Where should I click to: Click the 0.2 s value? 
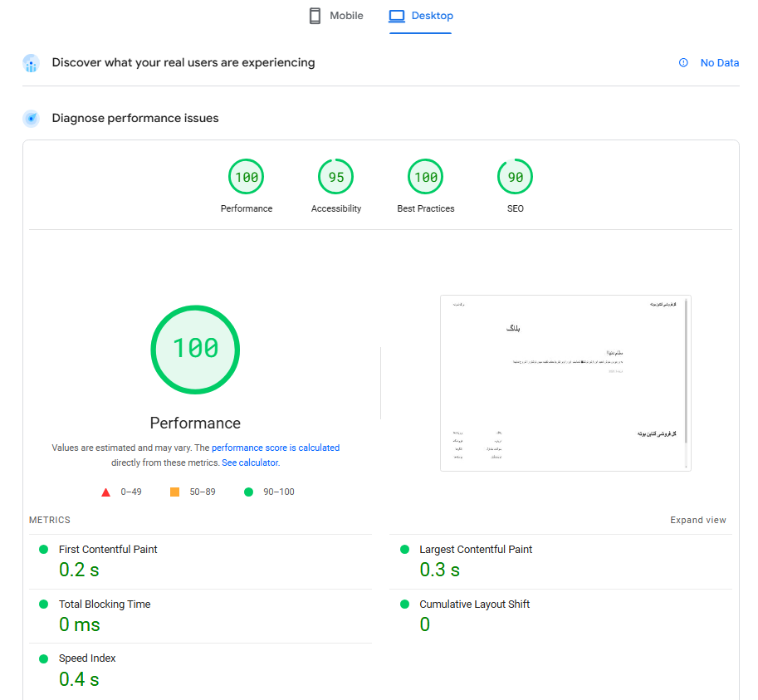pos(79,570)
